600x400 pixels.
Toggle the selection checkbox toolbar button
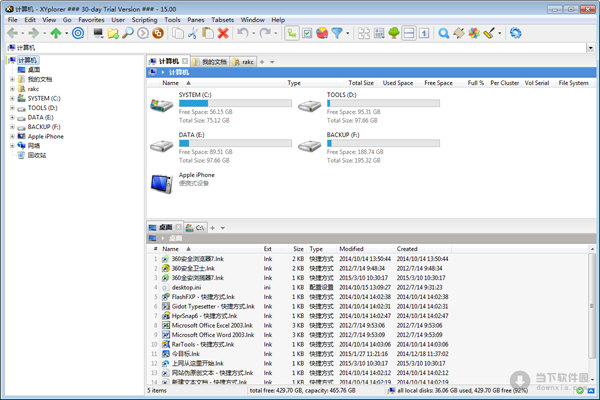[x=307, y=33]
